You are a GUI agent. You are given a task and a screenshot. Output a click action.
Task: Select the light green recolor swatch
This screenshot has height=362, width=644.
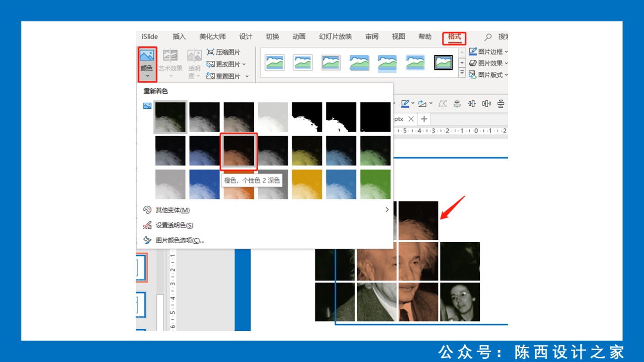376,184
